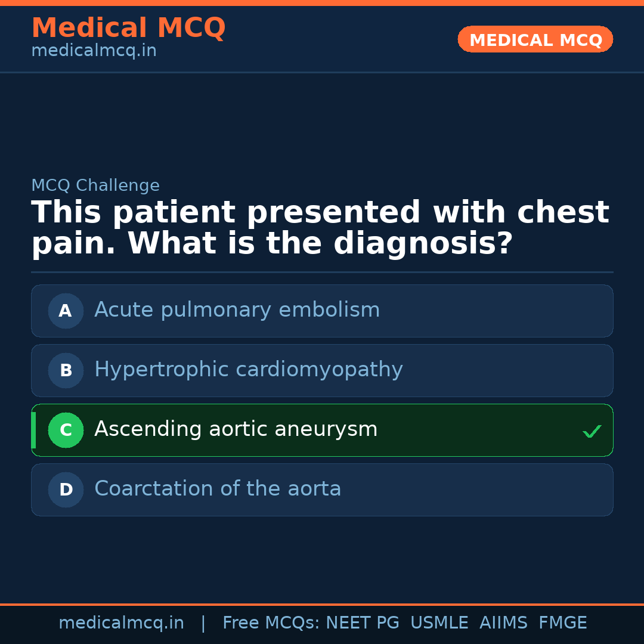Click the green C letter circle
Image resolution: width=644 pixels, height=644 pixels.
(66, 430)
